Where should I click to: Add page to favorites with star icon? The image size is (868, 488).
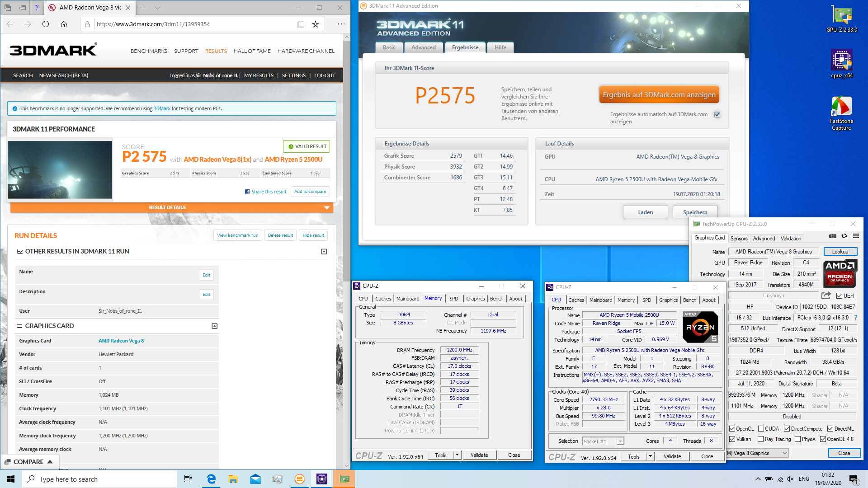[x=316, y=24]
